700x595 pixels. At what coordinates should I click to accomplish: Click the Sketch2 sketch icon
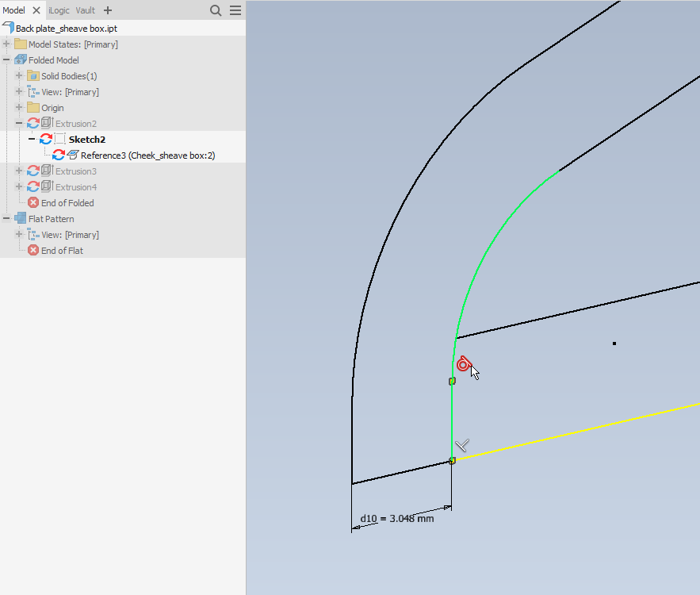60,139
